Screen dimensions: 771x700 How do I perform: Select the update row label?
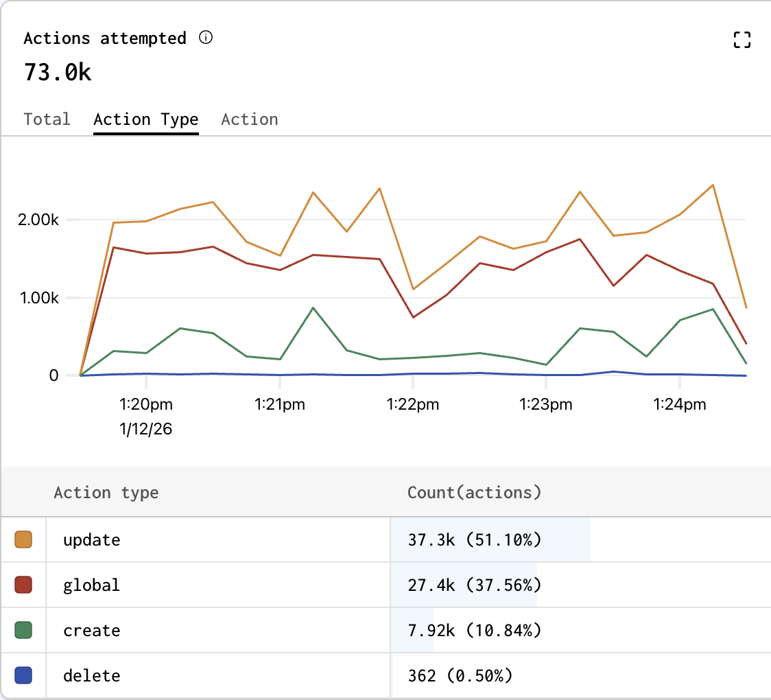pos(91,540)
